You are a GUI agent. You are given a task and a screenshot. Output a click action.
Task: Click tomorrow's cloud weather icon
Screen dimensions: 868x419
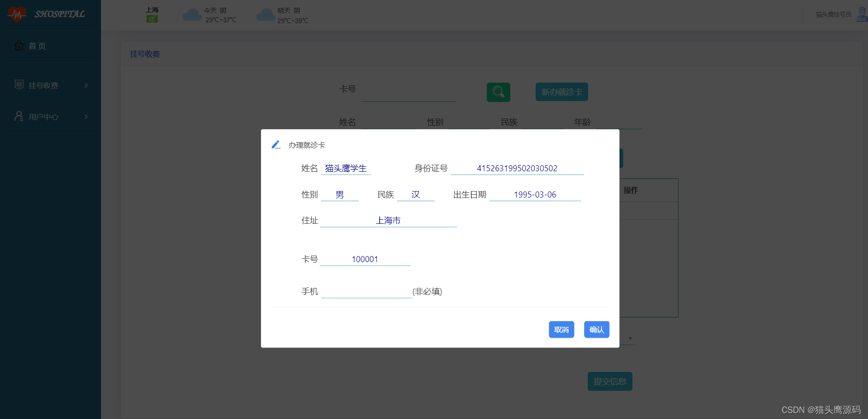click(266, 15)
